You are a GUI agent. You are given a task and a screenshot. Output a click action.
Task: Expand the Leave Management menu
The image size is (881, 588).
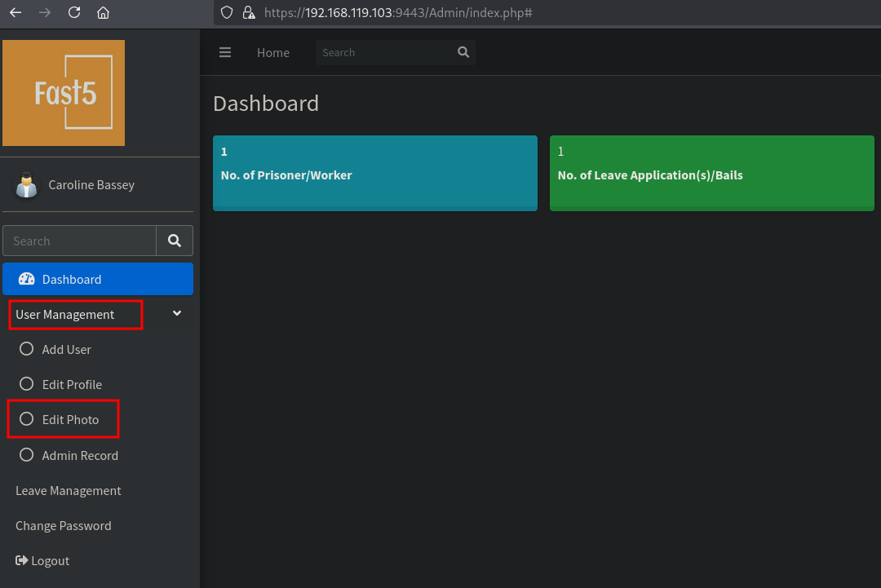[69, 490]
